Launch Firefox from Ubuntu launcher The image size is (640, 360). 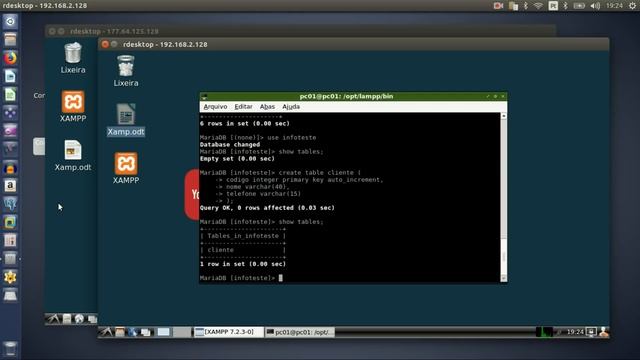pyautogui.click(x=10, y=58)
